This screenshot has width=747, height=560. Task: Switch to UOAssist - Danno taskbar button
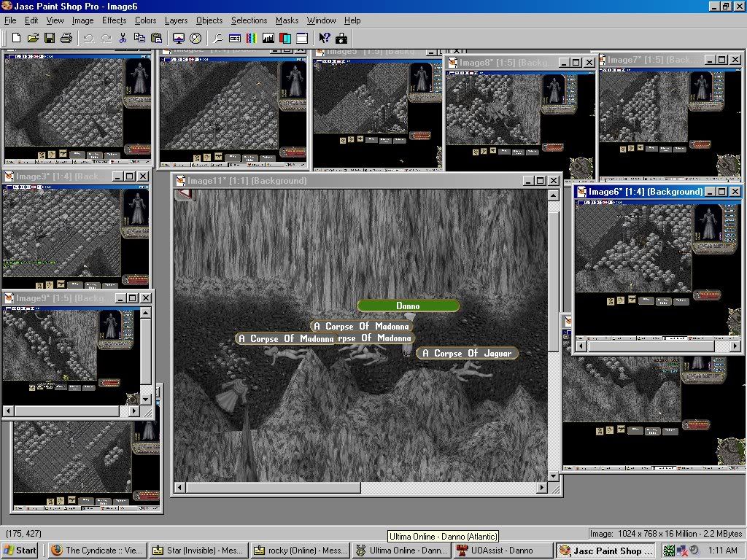pos(503,551)
